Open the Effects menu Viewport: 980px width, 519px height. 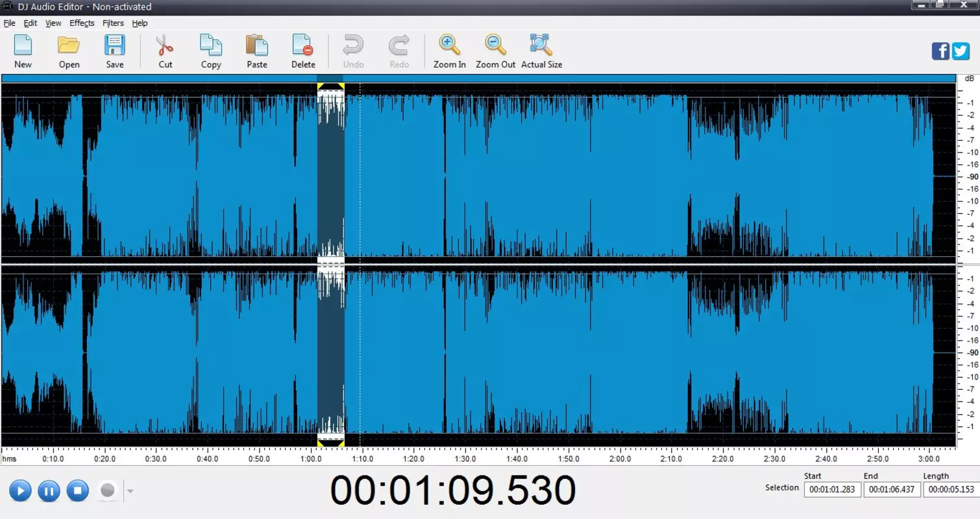pyautogui.click(x=82, y=23)
